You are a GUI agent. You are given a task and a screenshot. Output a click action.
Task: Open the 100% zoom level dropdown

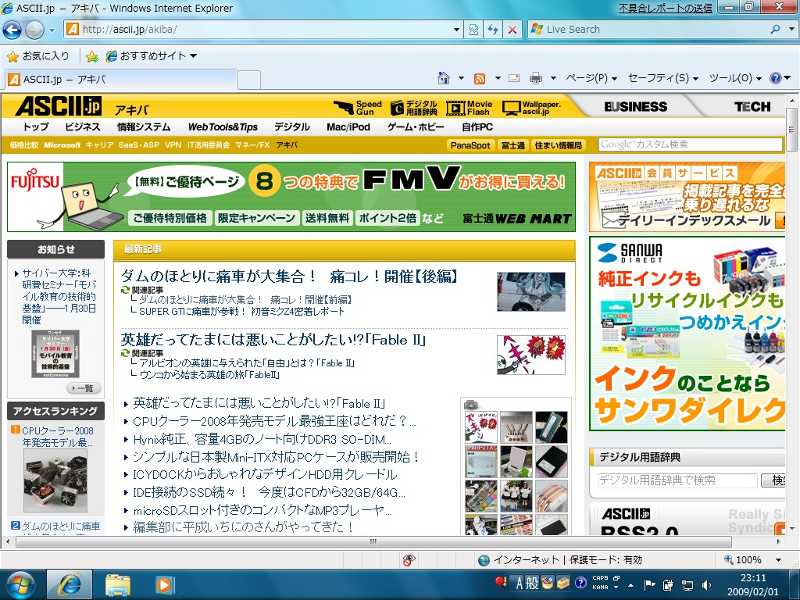[x=779, y=560]
